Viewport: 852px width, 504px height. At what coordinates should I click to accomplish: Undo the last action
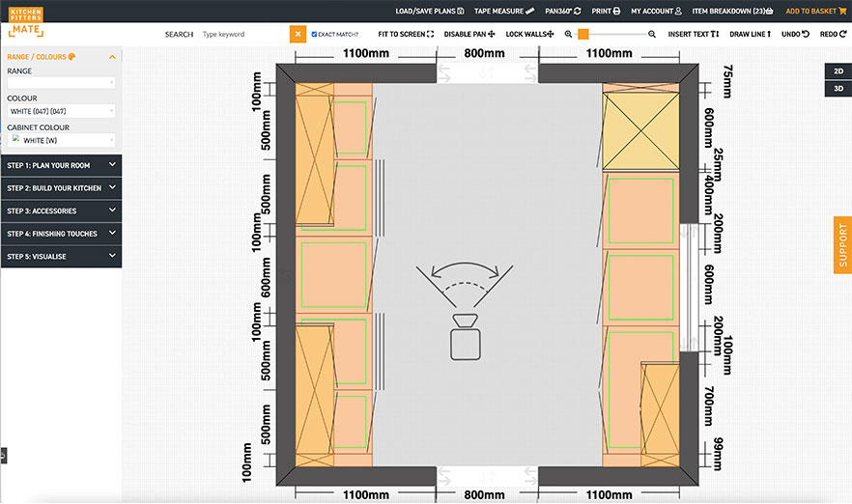(x=796, y=34)
